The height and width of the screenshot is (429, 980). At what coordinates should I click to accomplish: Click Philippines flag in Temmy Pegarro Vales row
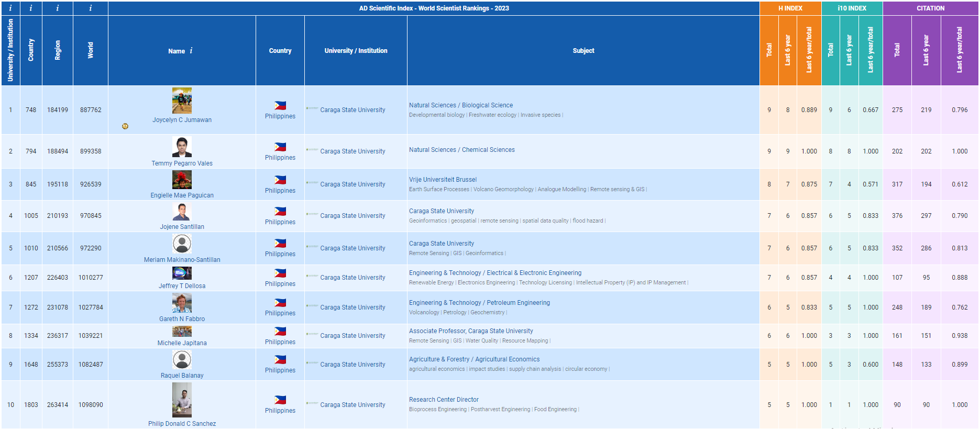tap(280, 147)
